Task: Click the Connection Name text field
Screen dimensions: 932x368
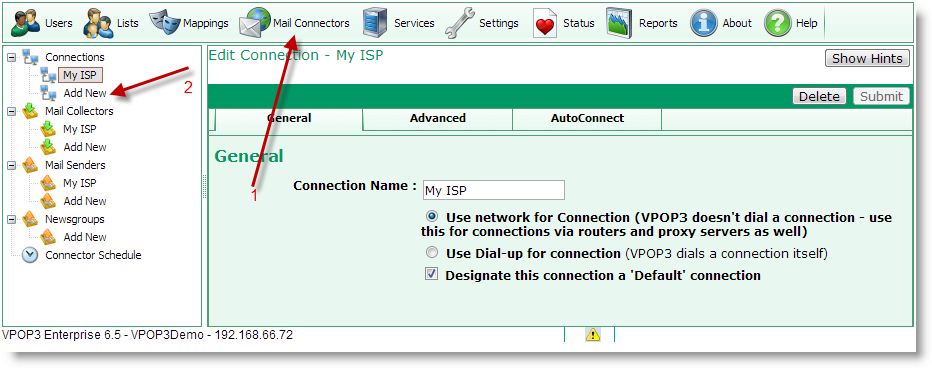Action: tap(493, 190)
